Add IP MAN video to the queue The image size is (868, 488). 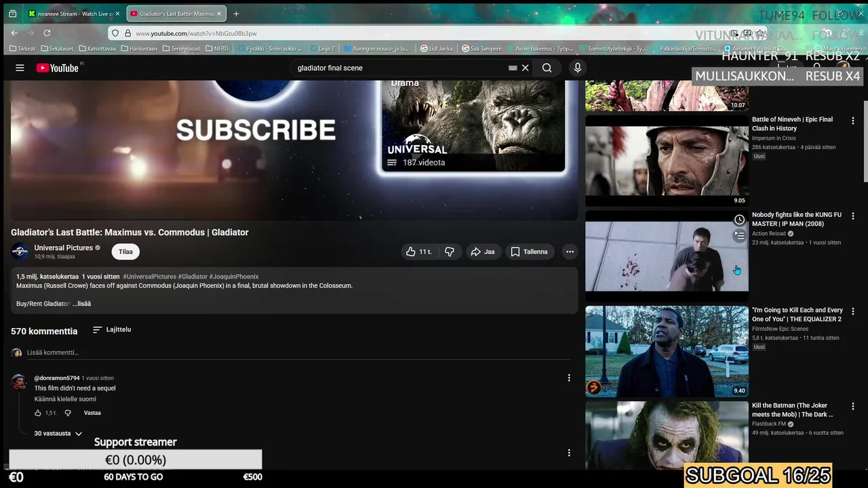[x=739, y=236]
